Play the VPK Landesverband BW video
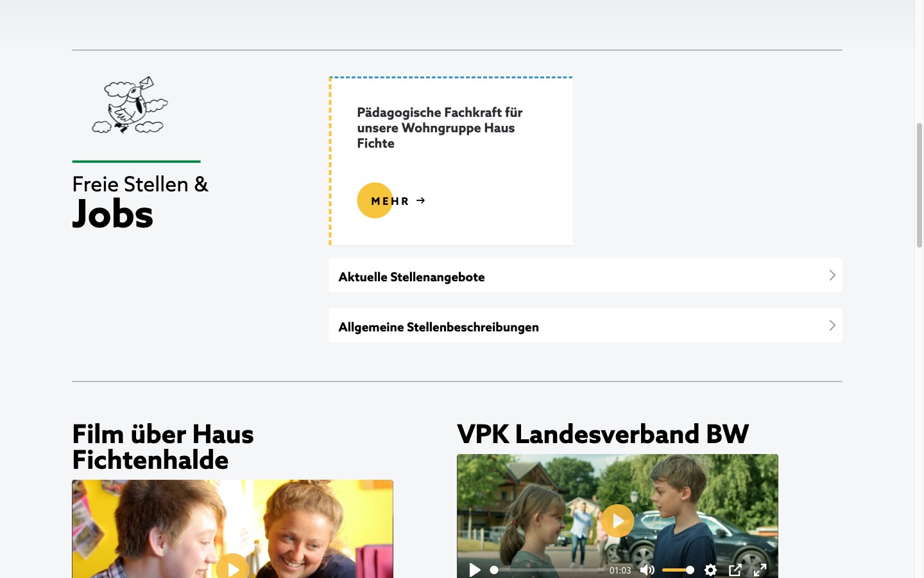The height and width of the screenshot is (578, 924). coord(617,520)
